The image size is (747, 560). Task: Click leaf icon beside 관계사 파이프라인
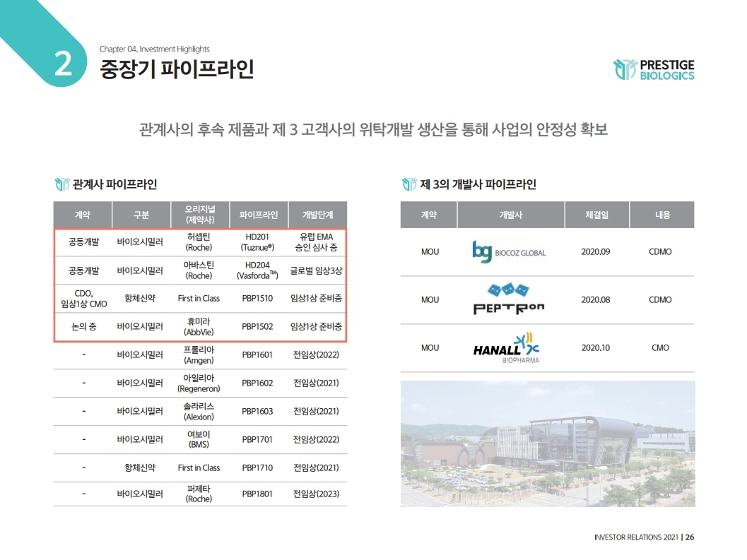tap(62, 184)
